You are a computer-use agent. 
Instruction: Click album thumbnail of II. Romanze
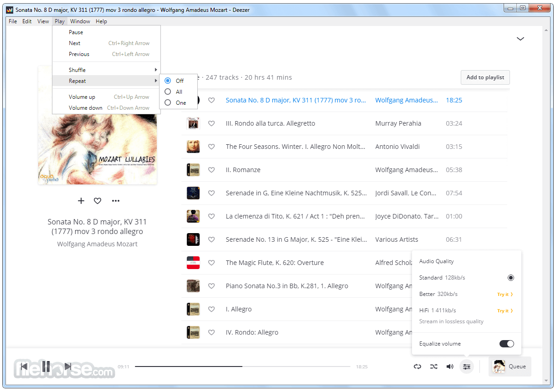(193, 170)
